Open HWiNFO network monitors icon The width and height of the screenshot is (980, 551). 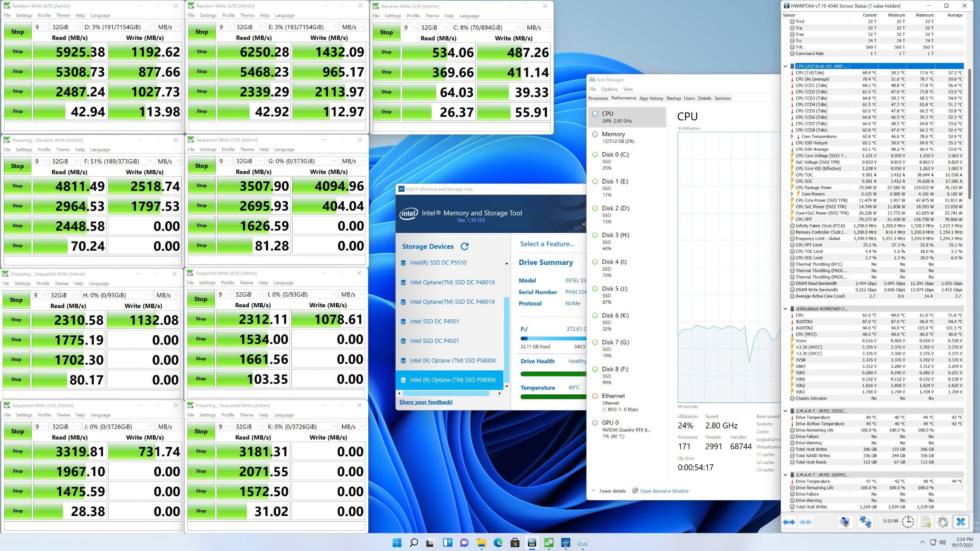tap(865, 522)
